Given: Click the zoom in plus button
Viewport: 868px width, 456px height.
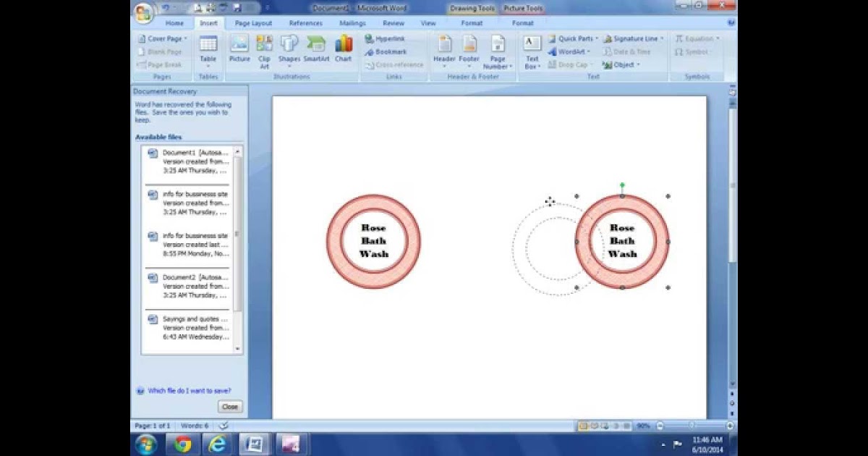Looking at the screenshot, I should 730,426.
